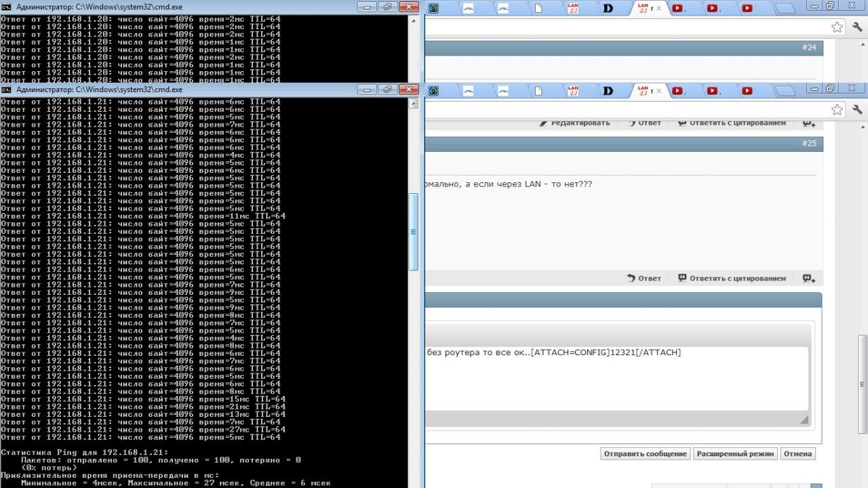Screen dimensions: 868x488
Task: Open wrench menu in upper browser window
Action: pos(857,27)
